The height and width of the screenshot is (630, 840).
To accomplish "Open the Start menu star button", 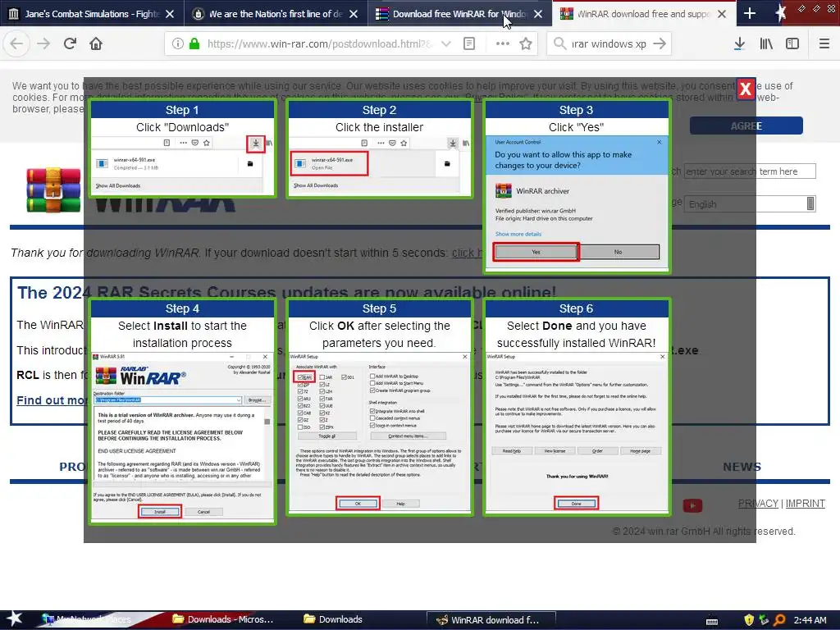I will pos(15,619).
